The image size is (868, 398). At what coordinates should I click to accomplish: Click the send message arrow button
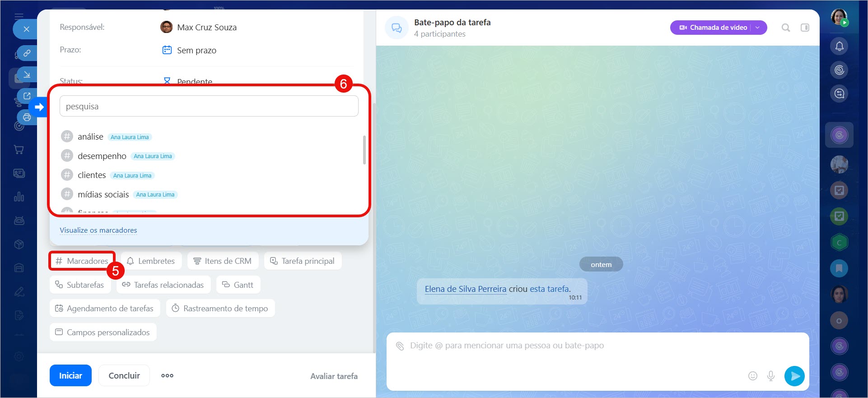(x=794, y=376)
